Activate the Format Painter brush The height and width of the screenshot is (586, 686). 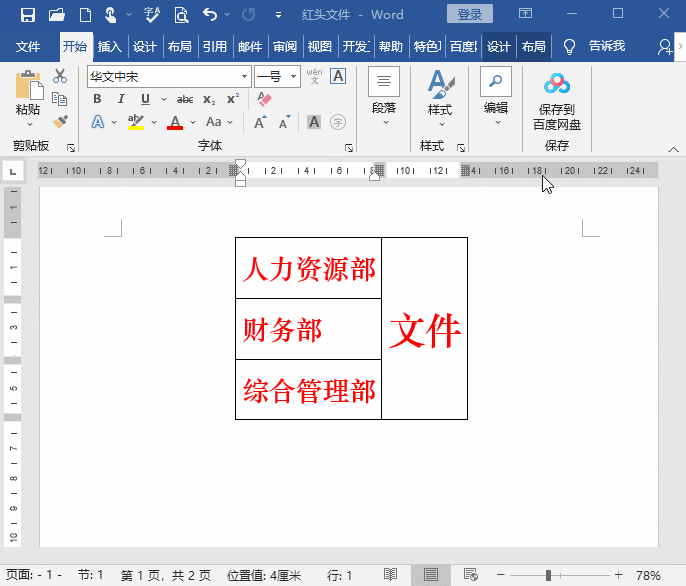coord(60,121)
